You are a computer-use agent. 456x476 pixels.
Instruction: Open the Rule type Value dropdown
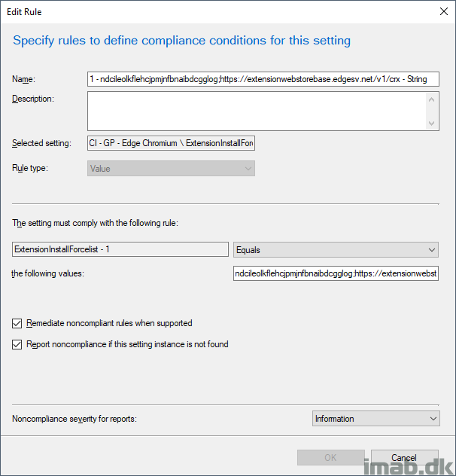171,169
